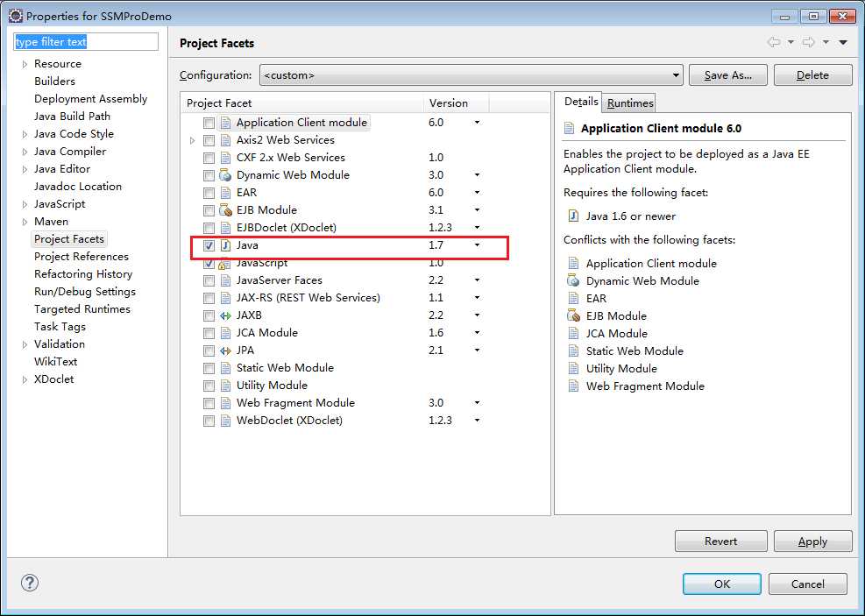Click the Web Fragment Module icon under Conflicts
This screenshot has width=865, height=616.
[x=574, y=386]
